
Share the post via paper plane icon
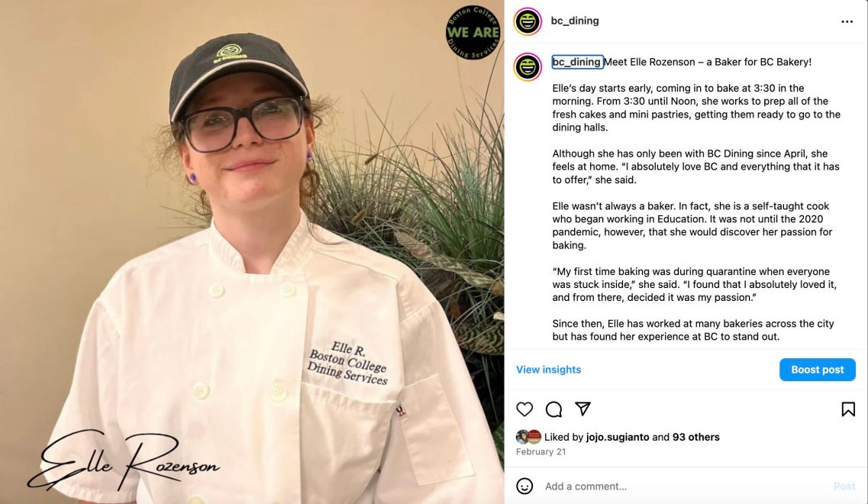582,409
